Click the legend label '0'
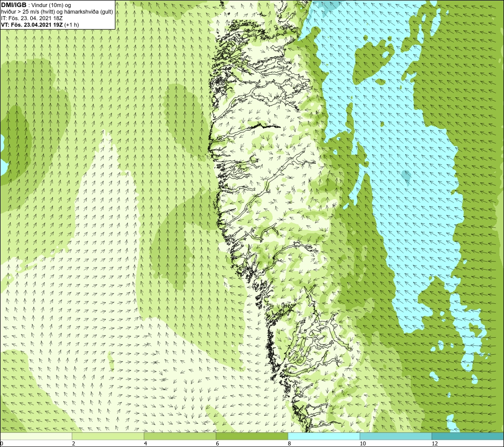The width and height of the screenshot is (504, 447). pyautogui.click(x=2, y=443)
